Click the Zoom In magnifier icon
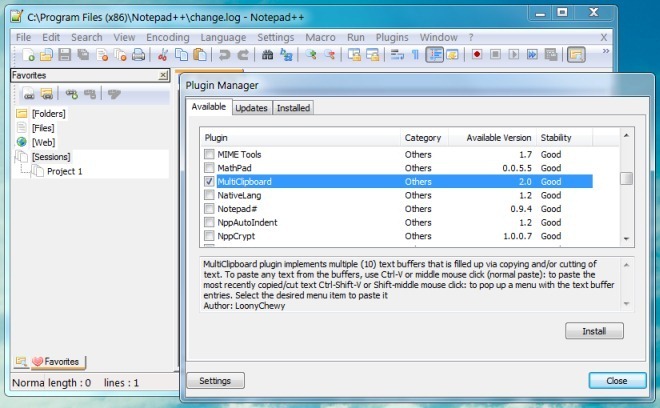 [311, 55]
